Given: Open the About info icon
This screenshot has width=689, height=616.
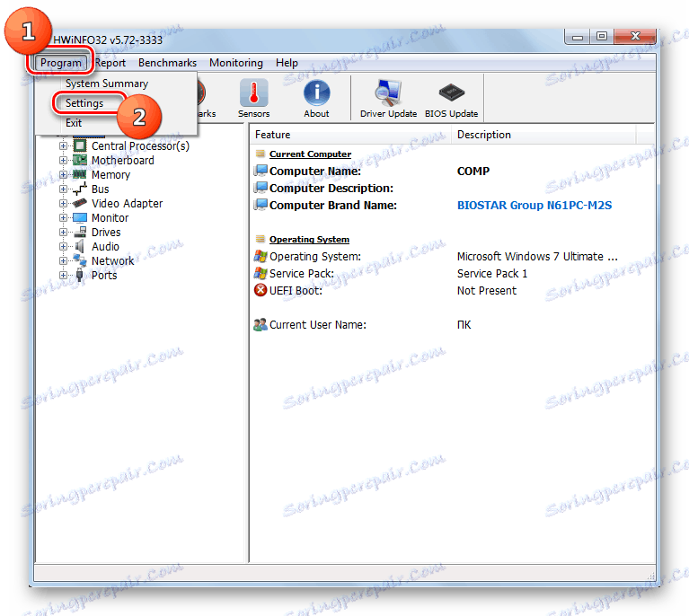Looking at the screenshot, I should (316, 92).
